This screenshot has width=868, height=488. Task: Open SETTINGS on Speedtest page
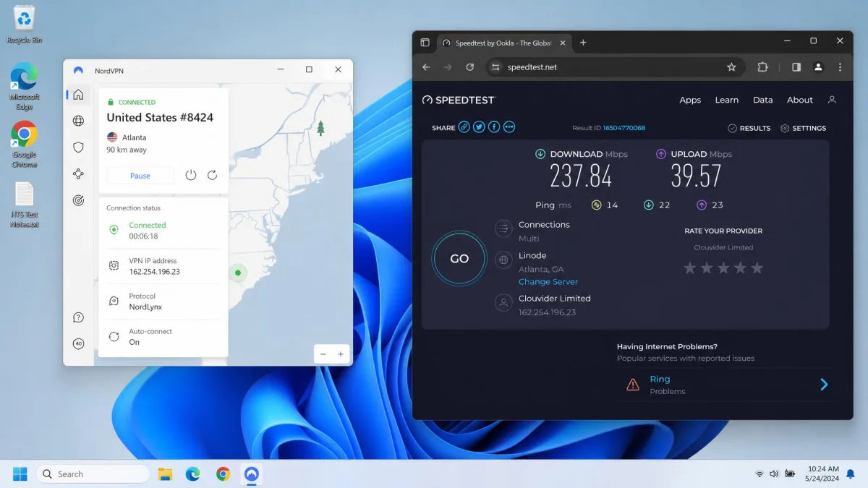803,128
